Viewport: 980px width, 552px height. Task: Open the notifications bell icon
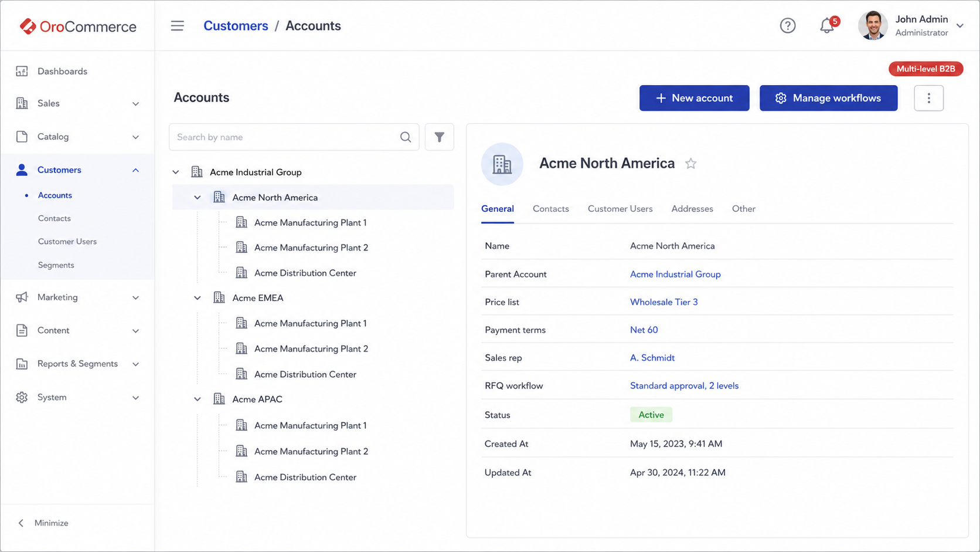click(827, 26)
